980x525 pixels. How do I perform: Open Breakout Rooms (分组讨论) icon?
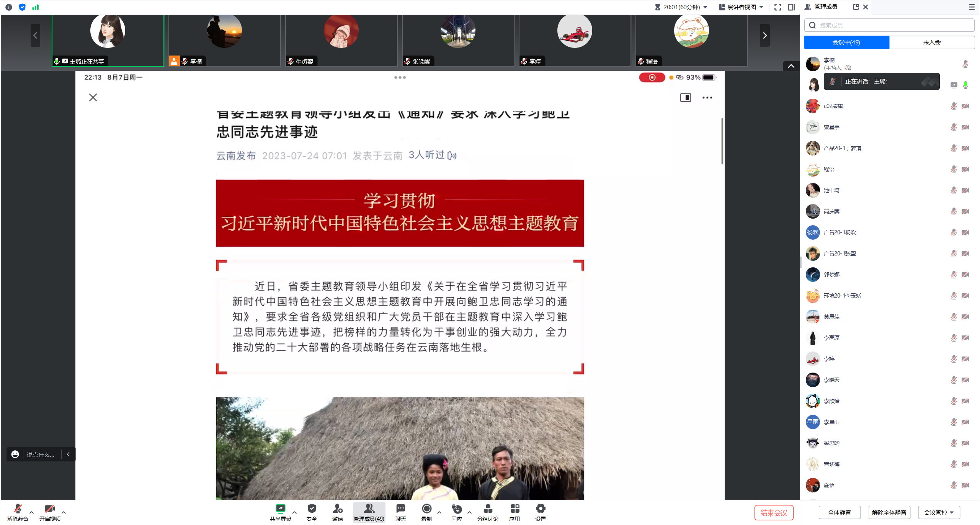click(488, 509)
